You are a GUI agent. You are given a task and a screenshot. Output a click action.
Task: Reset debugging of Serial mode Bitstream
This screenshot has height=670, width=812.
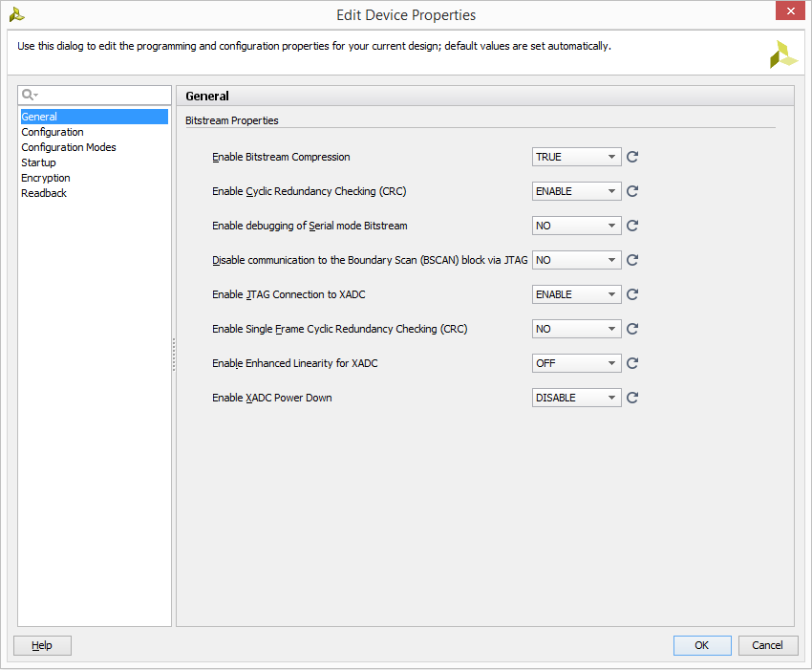pyautogui.click(x=632, y=226)
